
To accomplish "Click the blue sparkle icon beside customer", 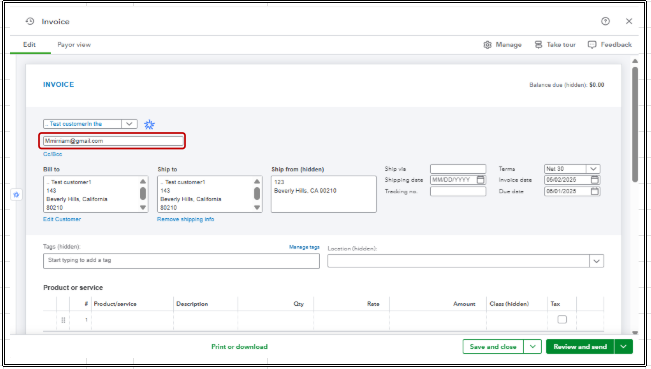I will (149, 124).
